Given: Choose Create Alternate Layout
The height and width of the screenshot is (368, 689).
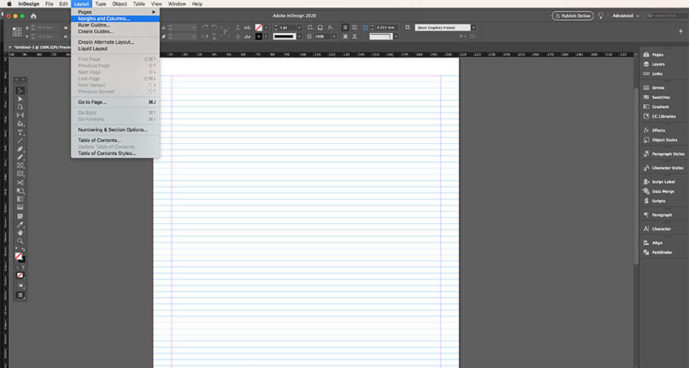Looking at the screenshot, I should pos(115,42).
